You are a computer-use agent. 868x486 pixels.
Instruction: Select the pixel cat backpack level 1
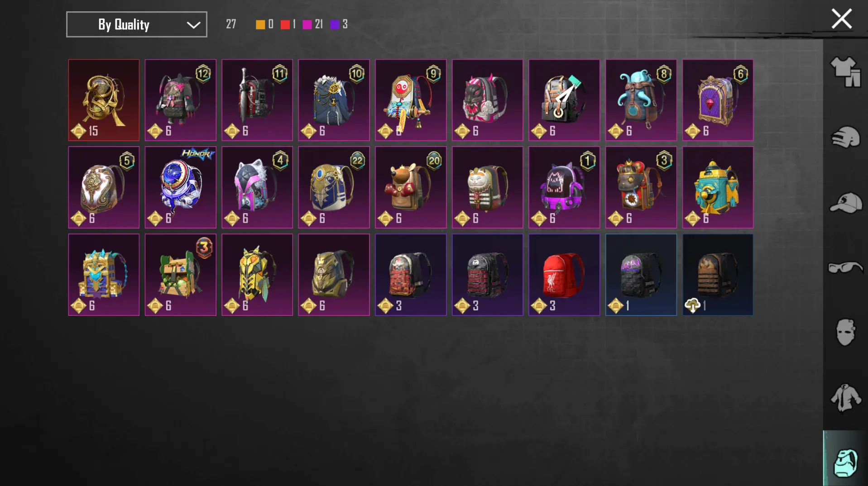564,187
